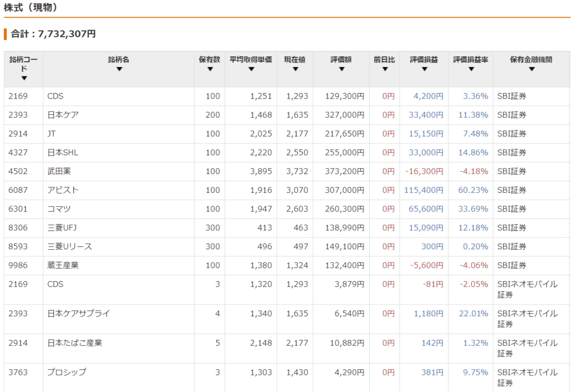Sort by 評価損益率 column arrow
This screenshot has height=392, width=571.
coord(471,69)
